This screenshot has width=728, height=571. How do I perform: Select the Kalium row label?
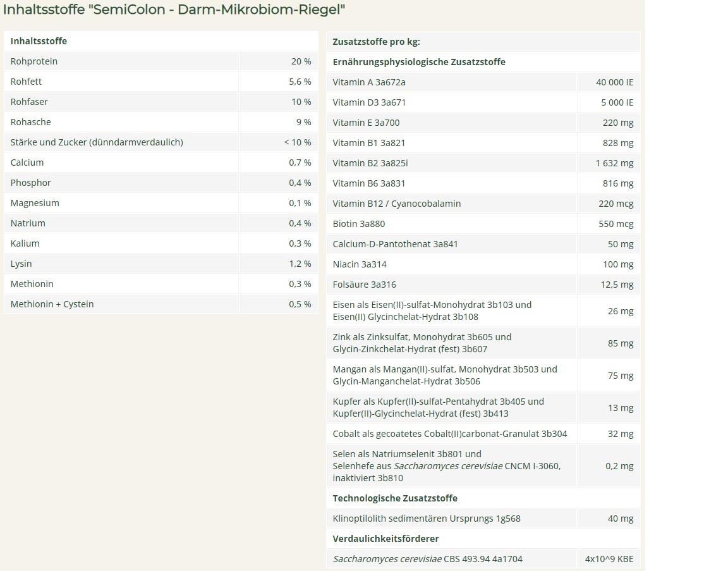25,243
